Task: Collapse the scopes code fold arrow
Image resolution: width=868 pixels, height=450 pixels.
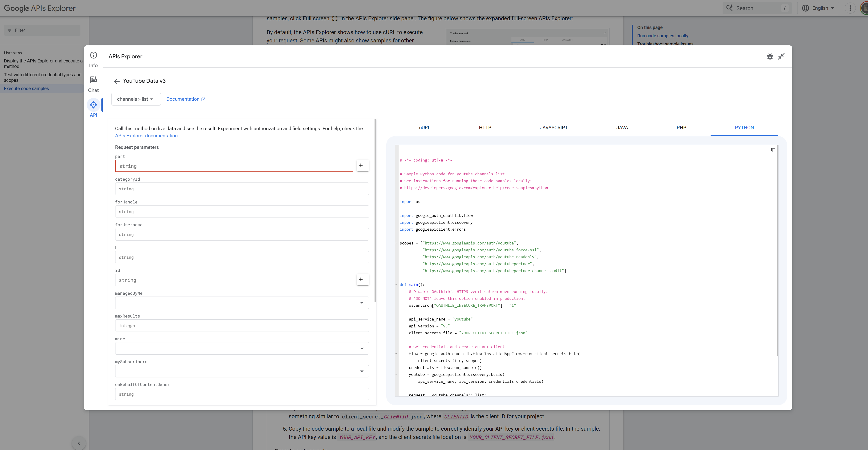Action: coord(396,243)
